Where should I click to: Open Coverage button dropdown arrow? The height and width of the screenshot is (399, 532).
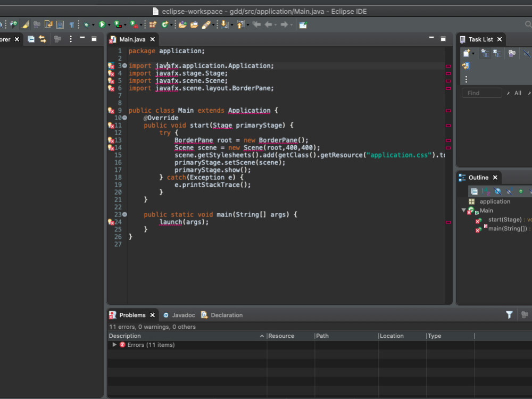[x=125, y=25]
